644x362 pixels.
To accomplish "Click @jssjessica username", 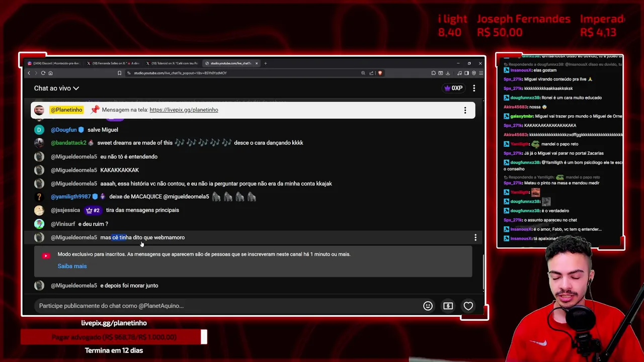I will [x=65, y=210].
